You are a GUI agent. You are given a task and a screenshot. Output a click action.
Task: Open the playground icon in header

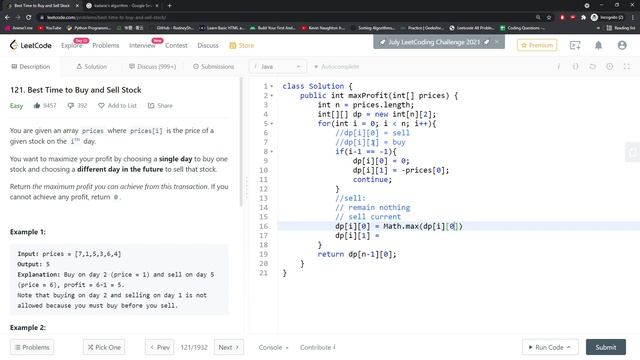pyautogui.click(x=575, y=45)
